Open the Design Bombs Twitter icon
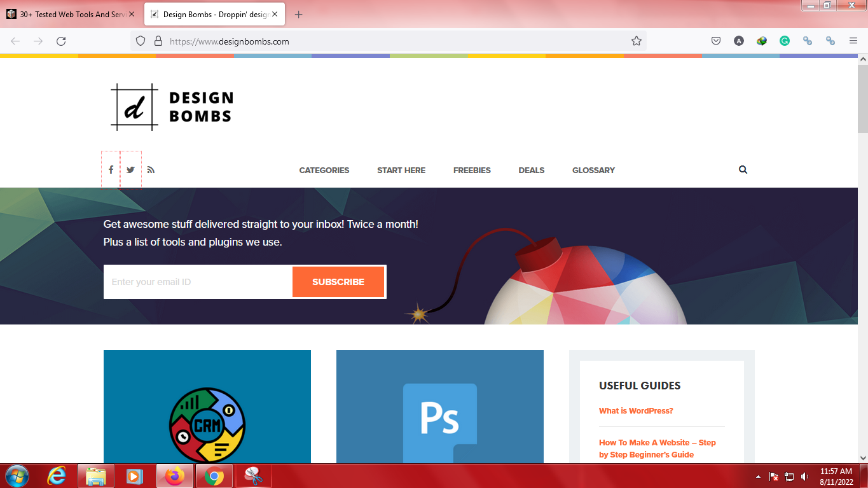 click(130, 170)
